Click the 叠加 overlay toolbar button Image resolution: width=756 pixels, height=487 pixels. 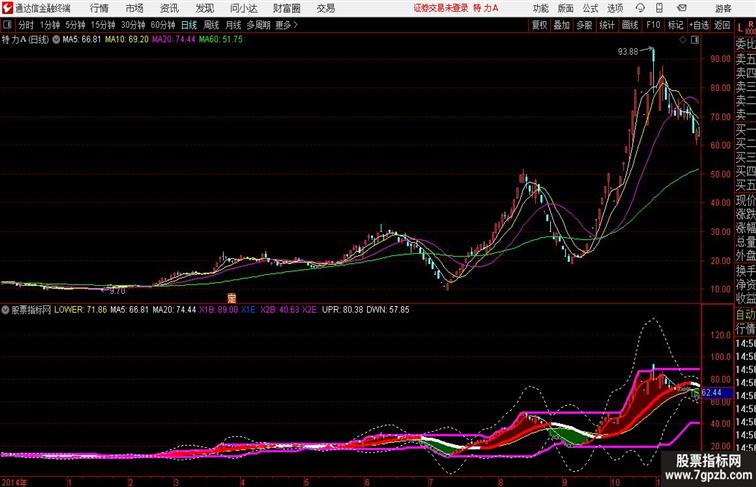pyautogui.click(x=562, y=25)
